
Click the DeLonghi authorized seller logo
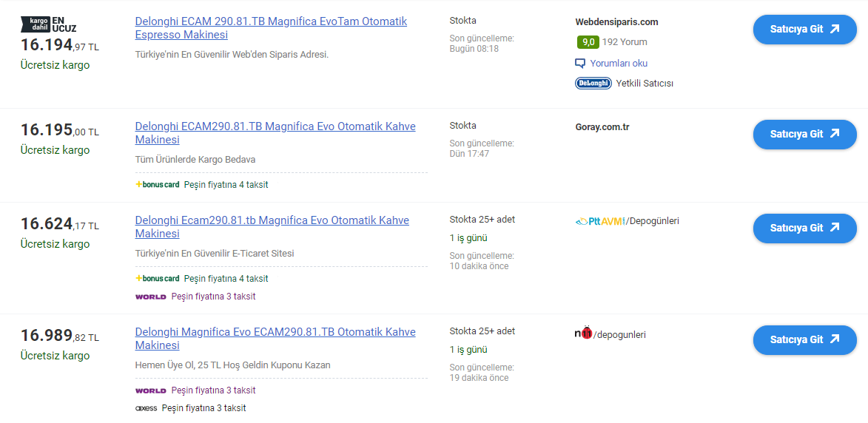tap(593, 84)
